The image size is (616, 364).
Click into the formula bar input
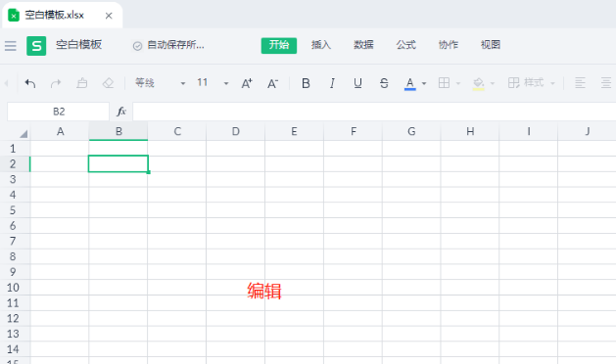[374, 112]
